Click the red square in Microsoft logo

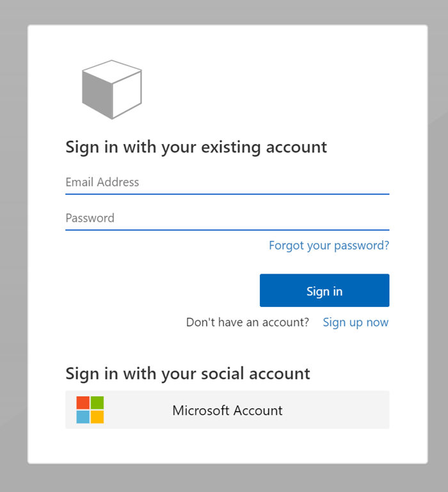(x=83, y=403)
